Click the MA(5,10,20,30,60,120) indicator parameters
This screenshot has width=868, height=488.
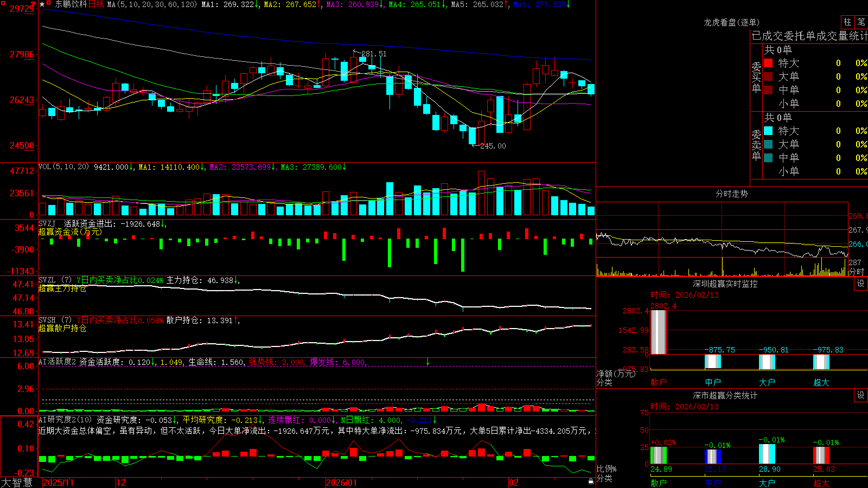pyautogui.click(x=152, y=4)
